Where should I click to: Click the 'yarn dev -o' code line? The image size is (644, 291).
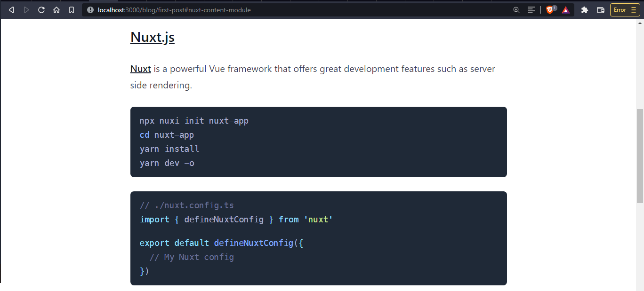click(x=167, y=163)
